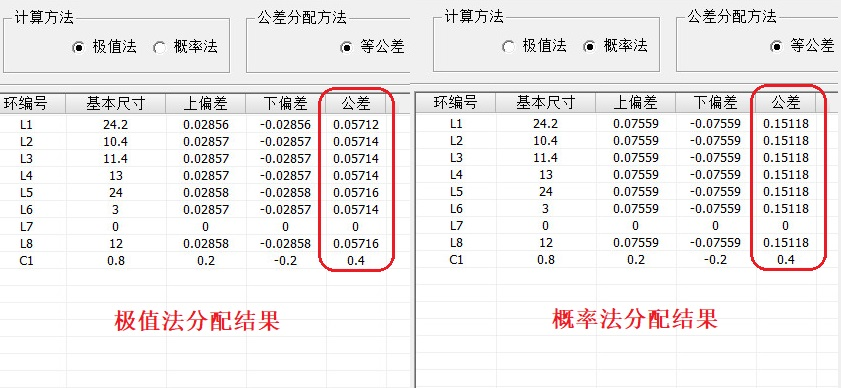
Task: Select 0.07559 upper deviation in right L2 row
Action: [636, 141]
